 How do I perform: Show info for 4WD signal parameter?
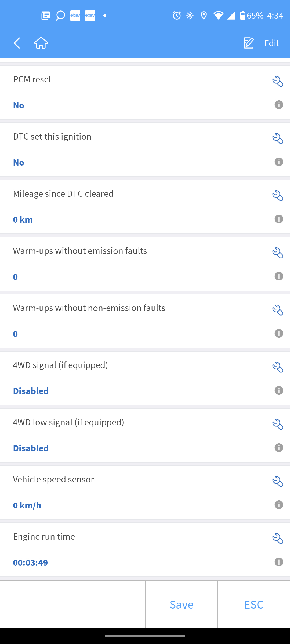tap(279, 390)
